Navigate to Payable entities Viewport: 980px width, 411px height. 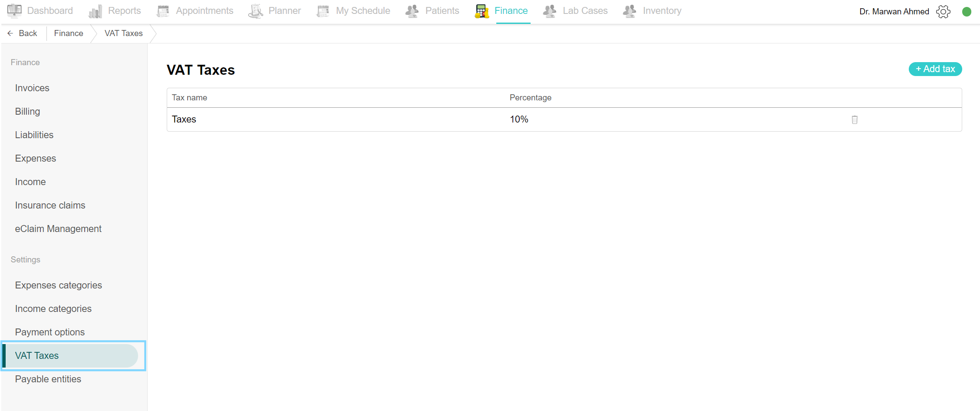click(48, 379)
